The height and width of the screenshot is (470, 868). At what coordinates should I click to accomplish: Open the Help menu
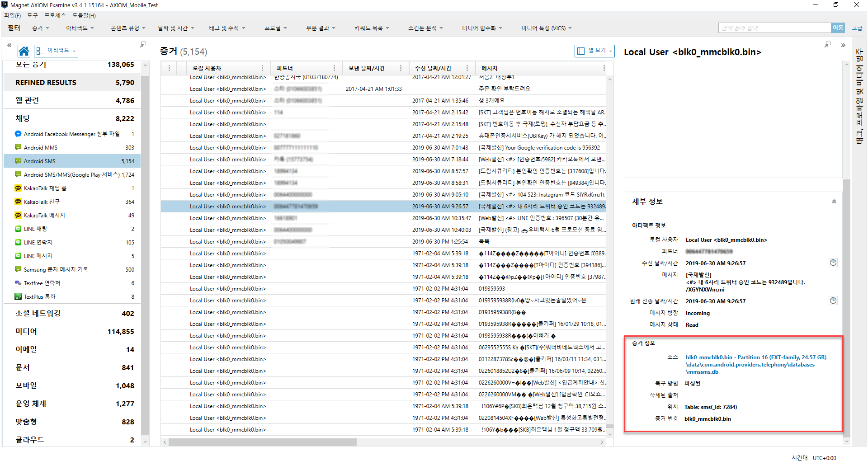[x=84, y=15]
